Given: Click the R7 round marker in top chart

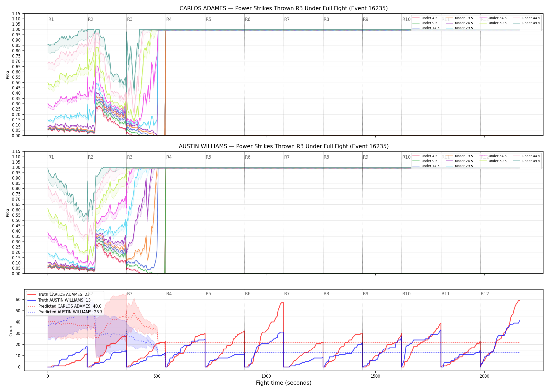Looking at the screenshot, I should (x=287, y=19).
